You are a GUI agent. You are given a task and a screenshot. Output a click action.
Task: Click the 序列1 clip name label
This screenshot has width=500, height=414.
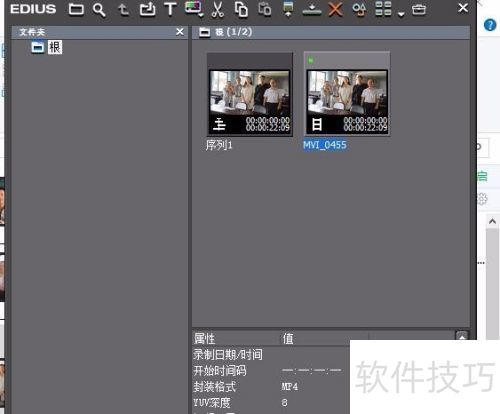(219, 145)
